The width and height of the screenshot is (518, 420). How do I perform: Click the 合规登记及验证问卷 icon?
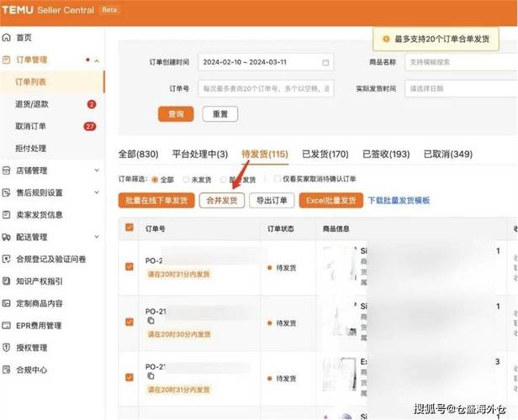point(6,259)
